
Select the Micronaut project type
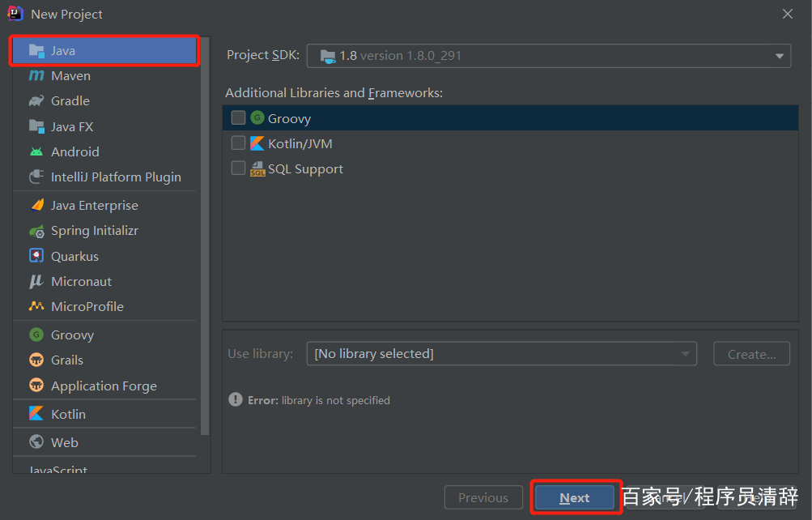click(104, 281)
